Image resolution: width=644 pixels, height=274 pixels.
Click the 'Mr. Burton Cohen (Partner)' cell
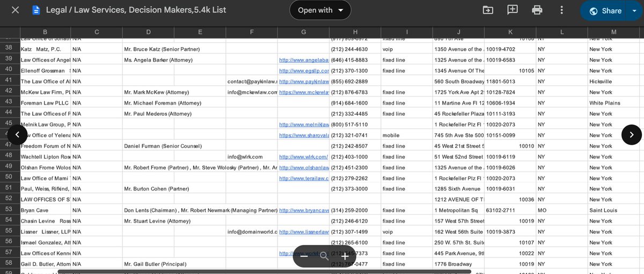(x=156, y=189)
